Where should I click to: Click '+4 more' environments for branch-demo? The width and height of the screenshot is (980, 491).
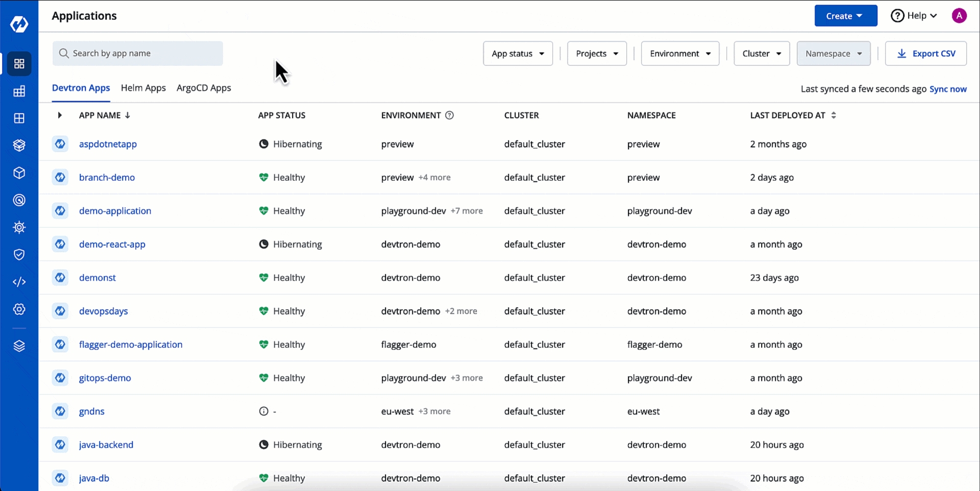[434, 177]
